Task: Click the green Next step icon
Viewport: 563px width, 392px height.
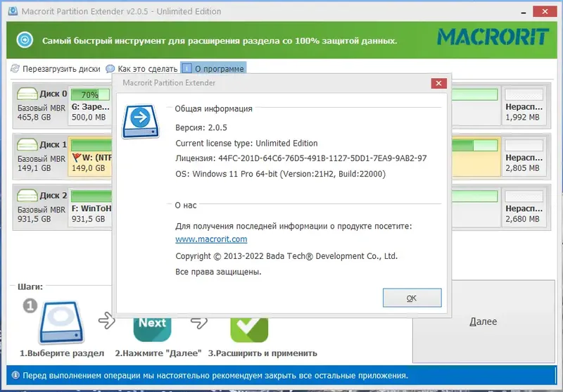Action: (x=152, y=329)
